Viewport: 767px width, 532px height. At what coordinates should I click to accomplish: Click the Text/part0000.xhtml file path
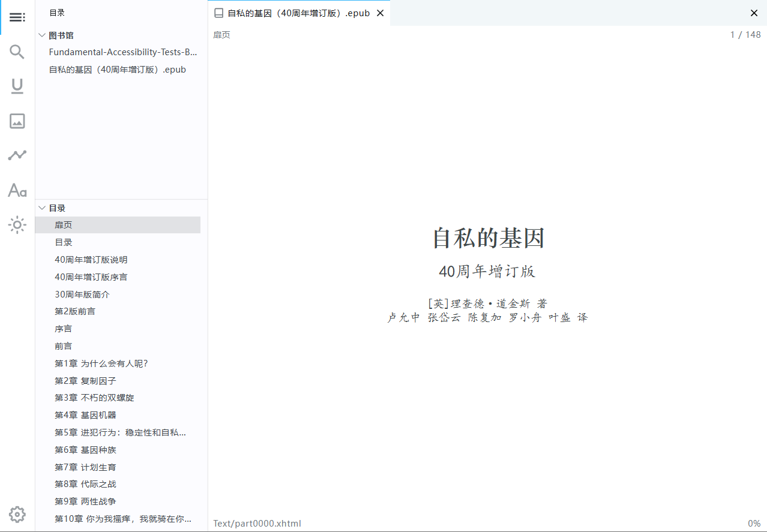(257, 524)
